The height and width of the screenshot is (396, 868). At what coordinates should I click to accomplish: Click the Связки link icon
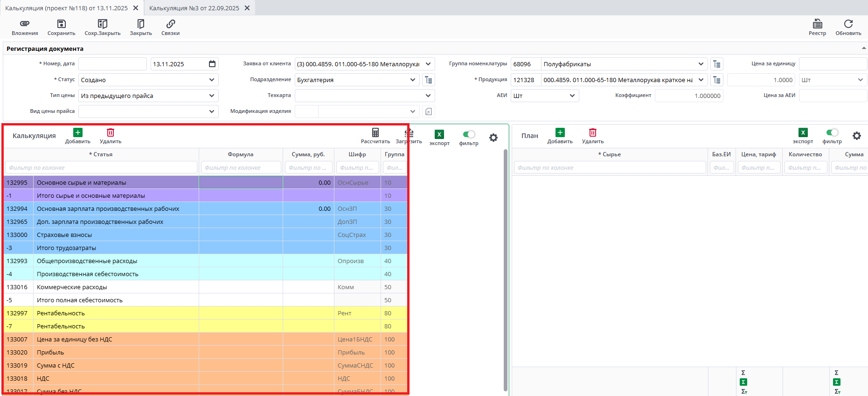[x=170, y=24]
